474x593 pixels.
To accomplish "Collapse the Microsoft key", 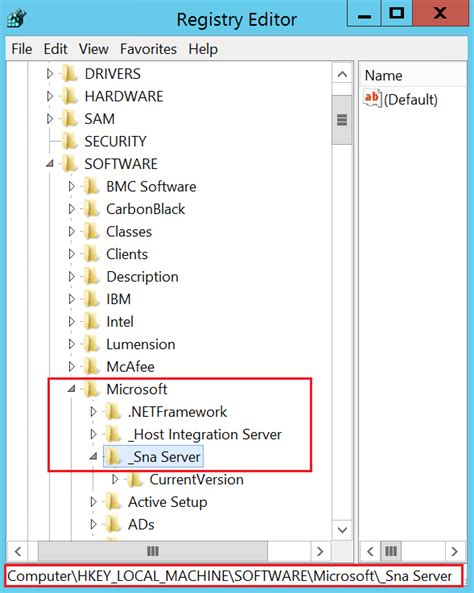I will point(71,388).
